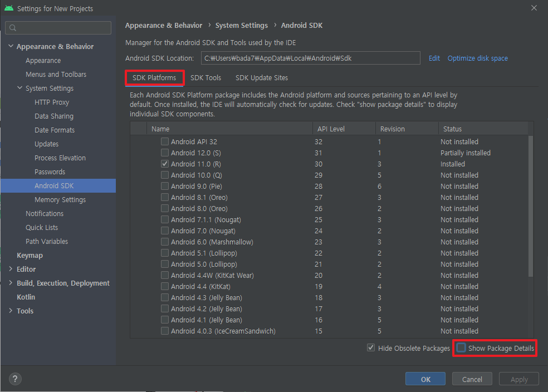The width and height of the screenshot is (548, 392).
Task: Open Quick Lists settings
Action: point(42,227)
